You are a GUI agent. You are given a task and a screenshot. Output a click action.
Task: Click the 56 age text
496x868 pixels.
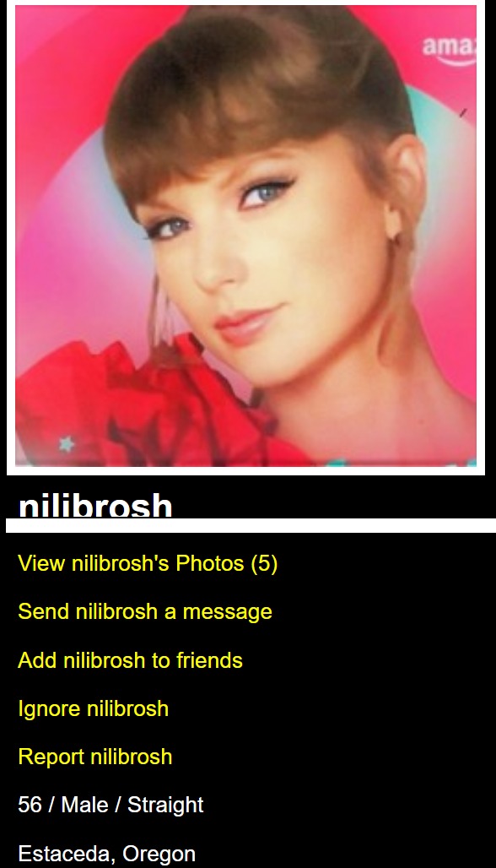(30, 805)
